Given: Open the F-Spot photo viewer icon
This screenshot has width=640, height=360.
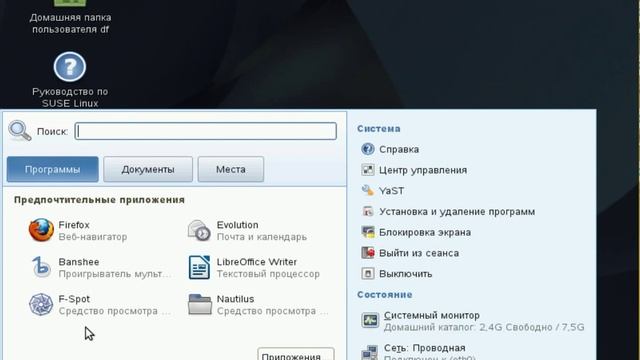Looking at the screenshot, I should click(41, 304).
